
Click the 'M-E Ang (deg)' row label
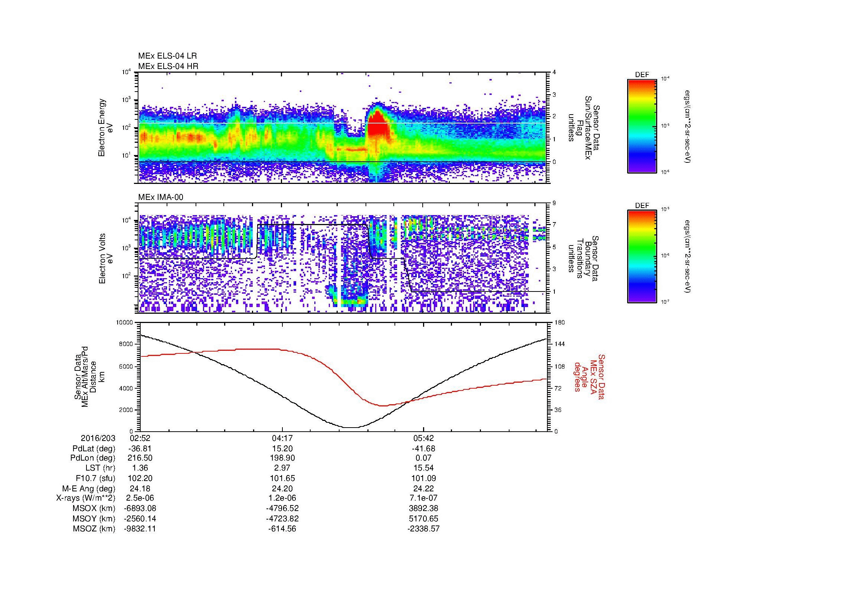click(89, 488)
